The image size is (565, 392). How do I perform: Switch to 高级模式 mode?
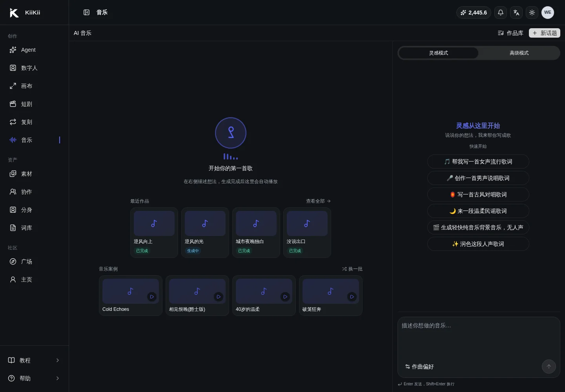519,53
